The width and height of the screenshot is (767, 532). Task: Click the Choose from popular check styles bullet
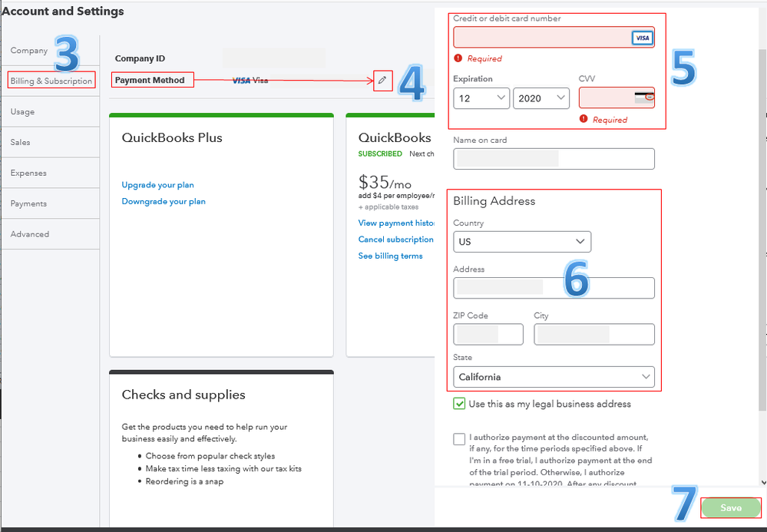point(210,456)
